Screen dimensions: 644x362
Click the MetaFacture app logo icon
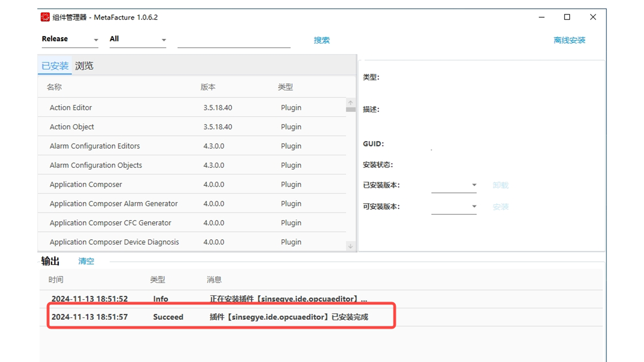pos(45,17)
